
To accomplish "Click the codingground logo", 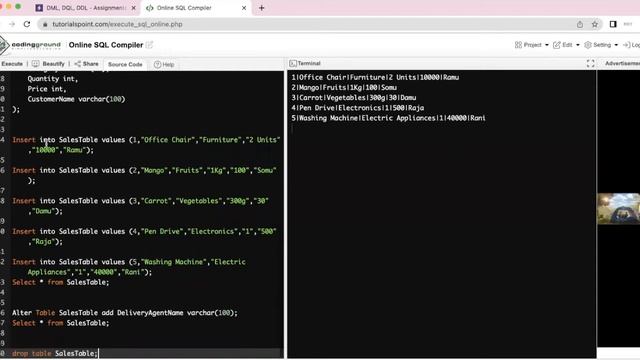I will (x=31, y=45).
